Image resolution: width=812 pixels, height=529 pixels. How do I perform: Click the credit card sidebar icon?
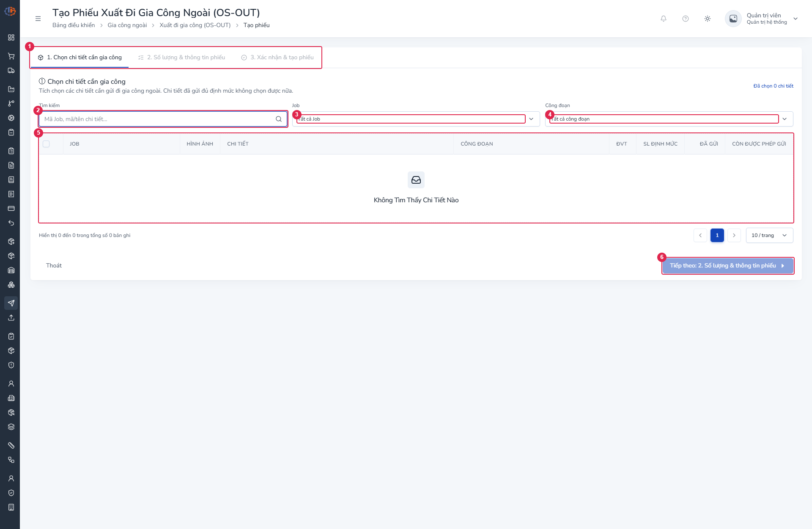click(x=11, y=209)
